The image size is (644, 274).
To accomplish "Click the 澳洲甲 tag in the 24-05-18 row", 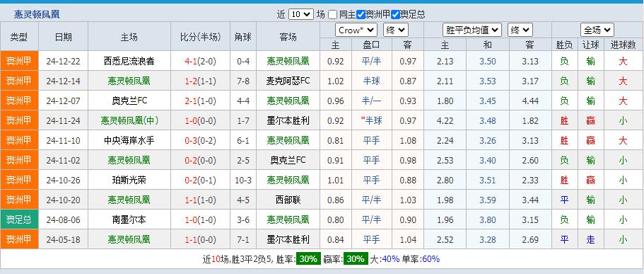I will pos(19,239).
